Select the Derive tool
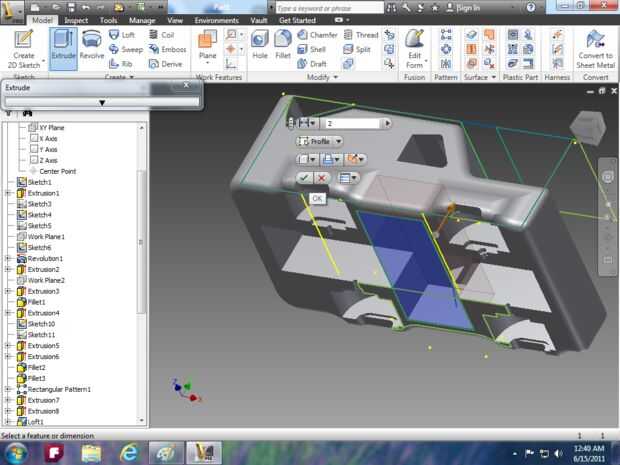This screenshot has width=620, height=465. point(165,64)
